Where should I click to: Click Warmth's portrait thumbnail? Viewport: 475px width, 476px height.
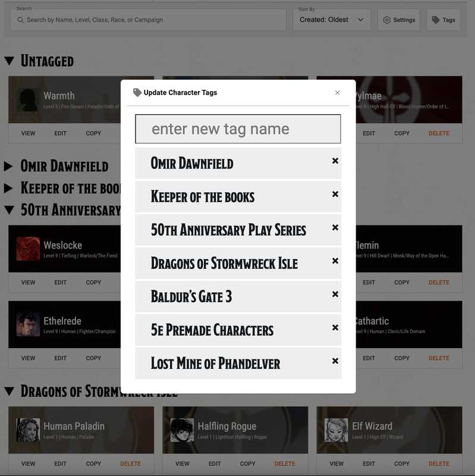point(28,99)
